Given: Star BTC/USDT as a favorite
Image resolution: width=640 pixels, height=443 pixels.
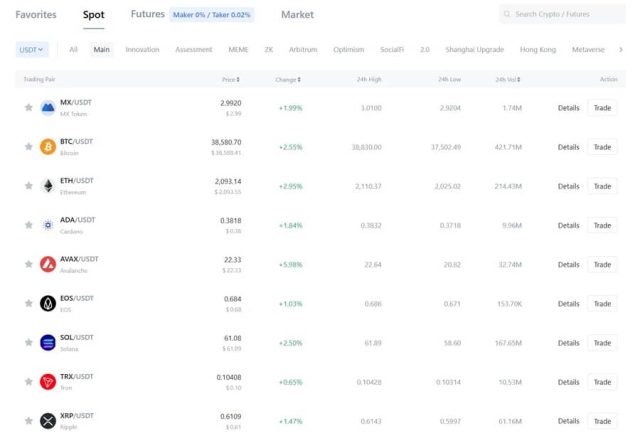Looking at the screenshot, I should (28, 147).
